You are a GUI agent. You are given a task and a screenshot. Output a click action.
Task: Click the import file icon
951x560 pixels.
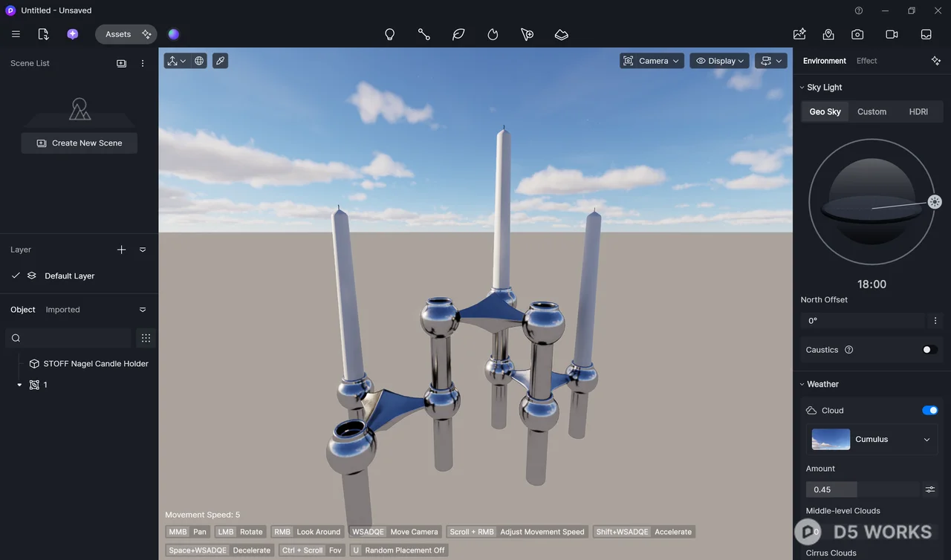click(x=43, y=34)
